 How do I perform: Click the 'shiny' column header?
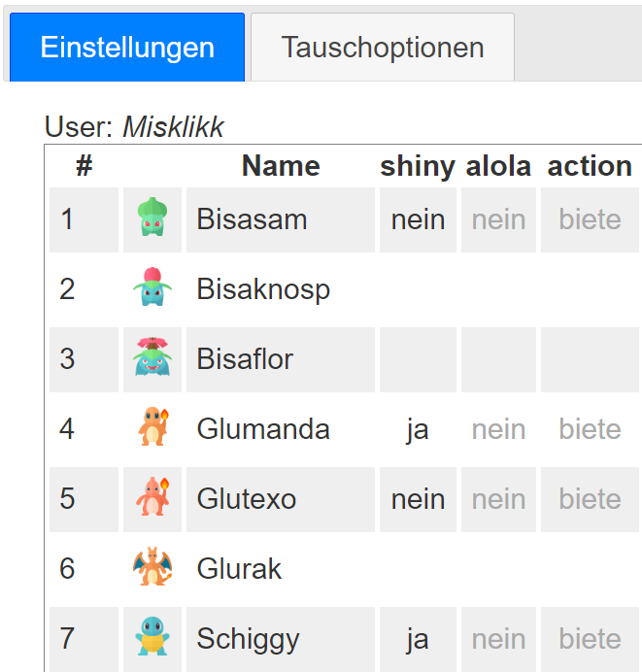click(418, 166)
